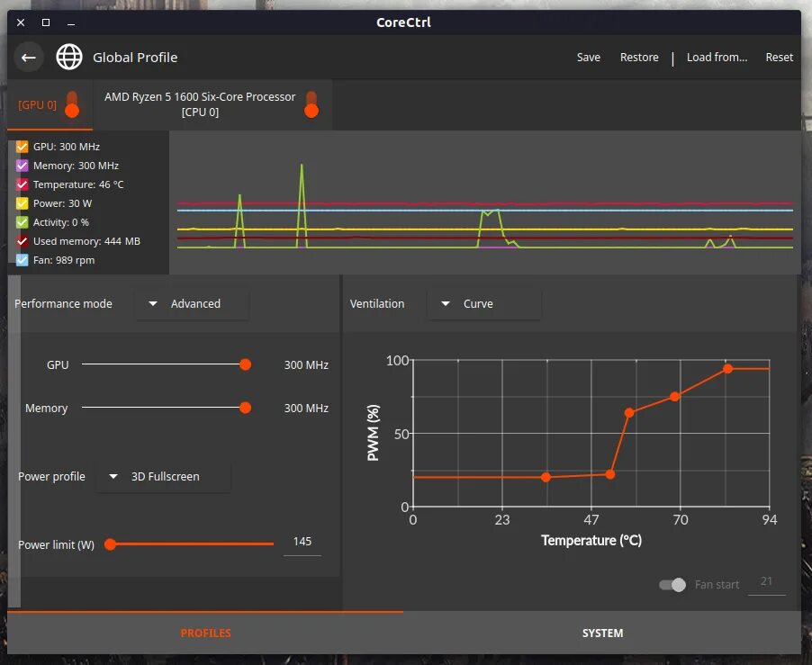Screen dimensions: 812x665
Task: Select the fan curve point near 57°C
Action: pyautogui.click(x=629, y=412)
